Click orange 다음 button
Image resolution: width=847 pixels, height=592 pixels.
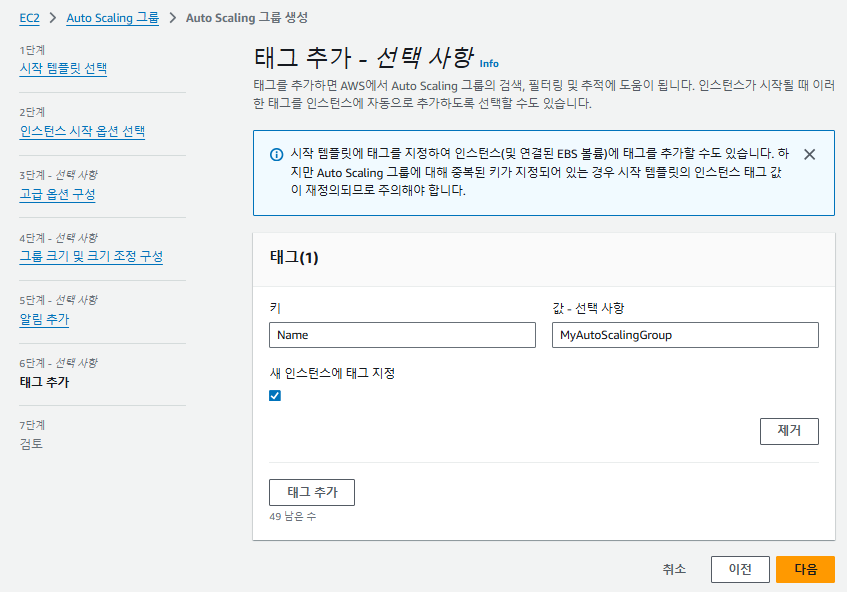click(805, 569)
